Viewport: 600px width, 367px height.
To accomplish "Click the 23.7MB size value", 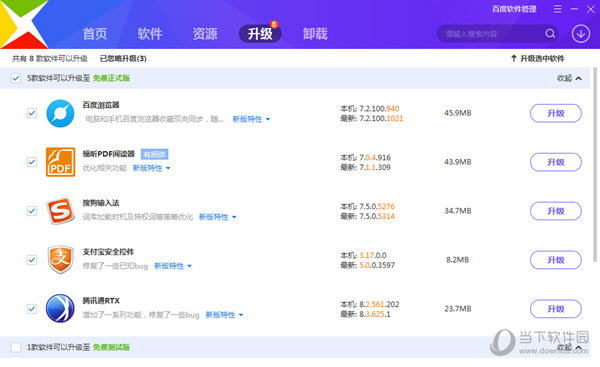I will click(x=458, y=308).
